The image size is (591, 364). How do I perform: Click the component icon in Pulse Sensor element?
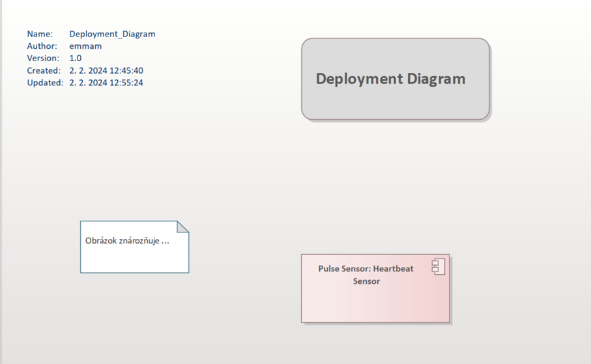(x=439, y=267)
